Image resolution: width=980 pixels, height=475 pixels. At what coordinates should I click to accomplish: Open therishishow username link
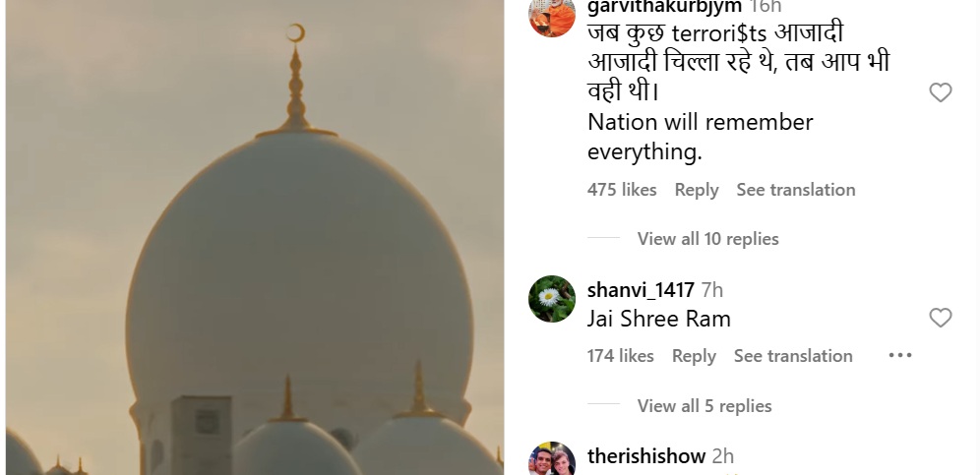tap(646, 456)
